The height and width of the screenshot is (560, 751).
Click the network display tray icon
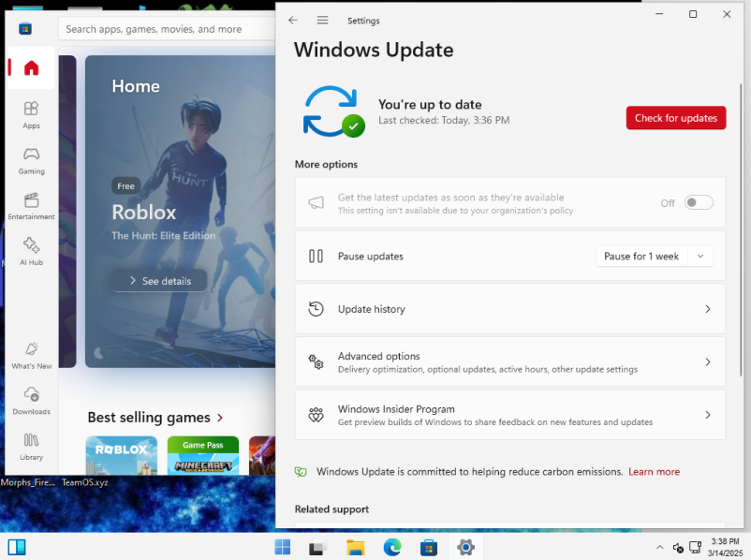tap(695, 547)
